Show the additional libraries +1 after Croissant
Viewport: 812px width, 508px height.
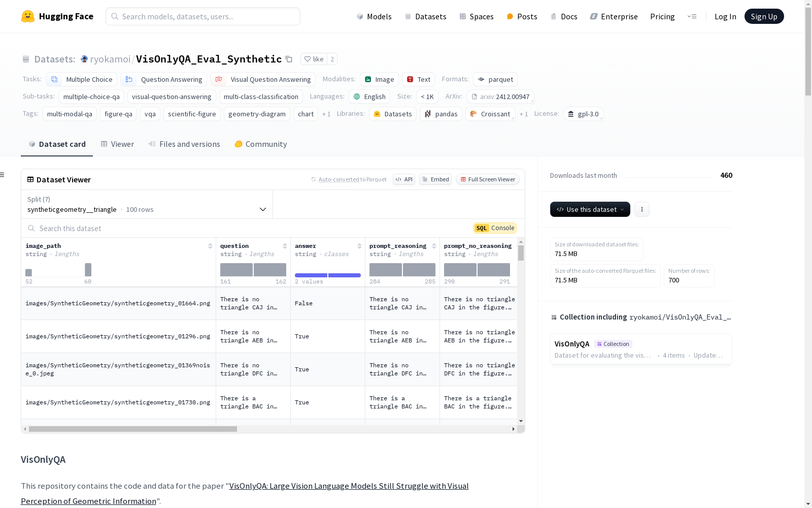pyautogui.click(x=524, y=114)
